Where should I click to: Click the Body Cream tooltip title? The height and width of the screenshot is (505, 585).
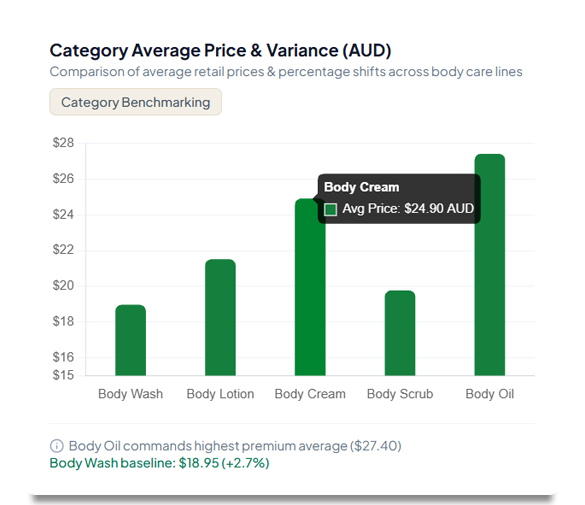tap(362, 187)
